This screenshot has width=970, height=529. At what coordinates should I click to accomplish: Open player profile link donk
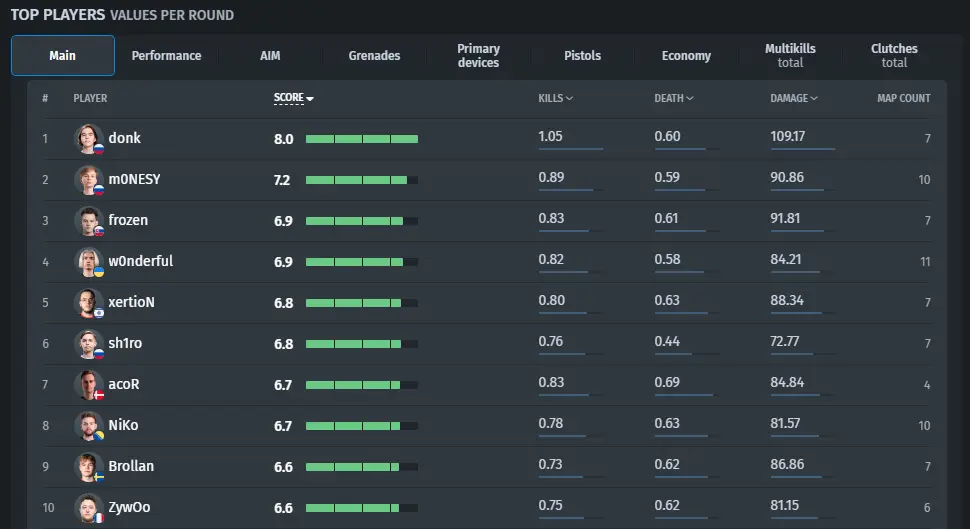[124, 138]
